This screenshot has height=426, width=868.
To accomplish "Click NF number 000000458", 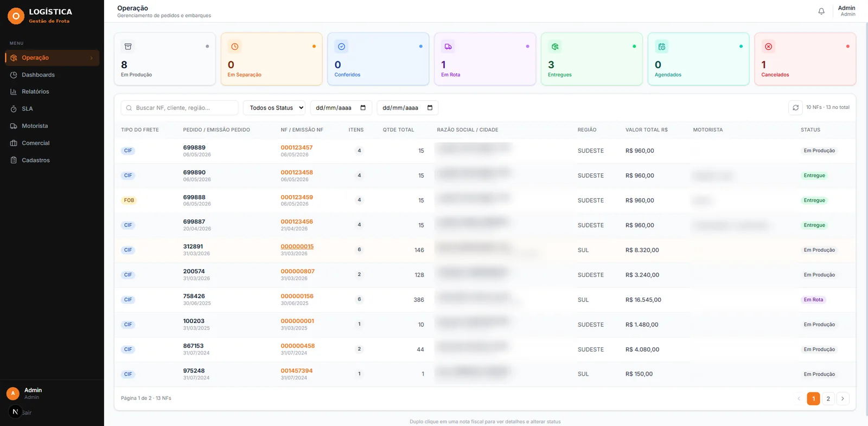I will [297, 346].
